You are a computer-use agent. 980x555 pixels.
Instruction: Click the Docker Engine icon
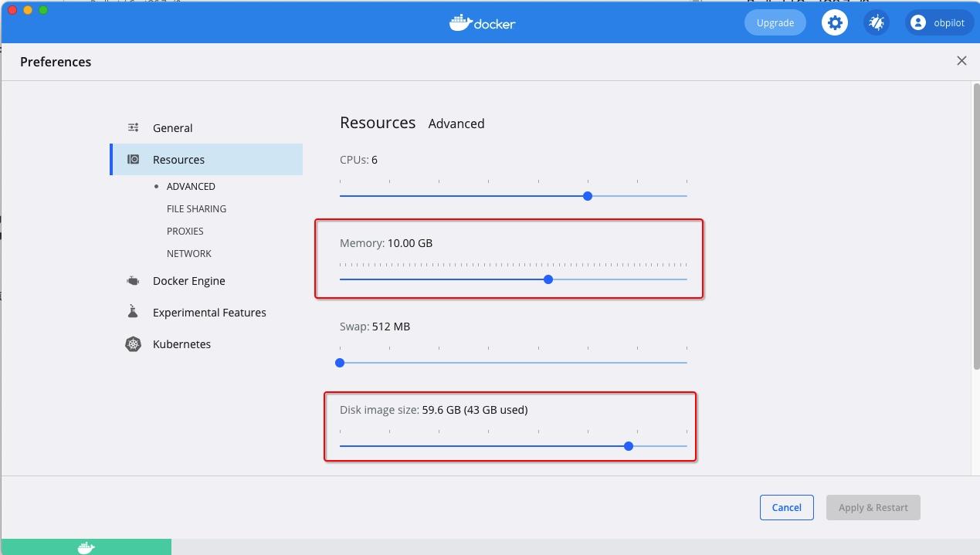coord(134,281)
